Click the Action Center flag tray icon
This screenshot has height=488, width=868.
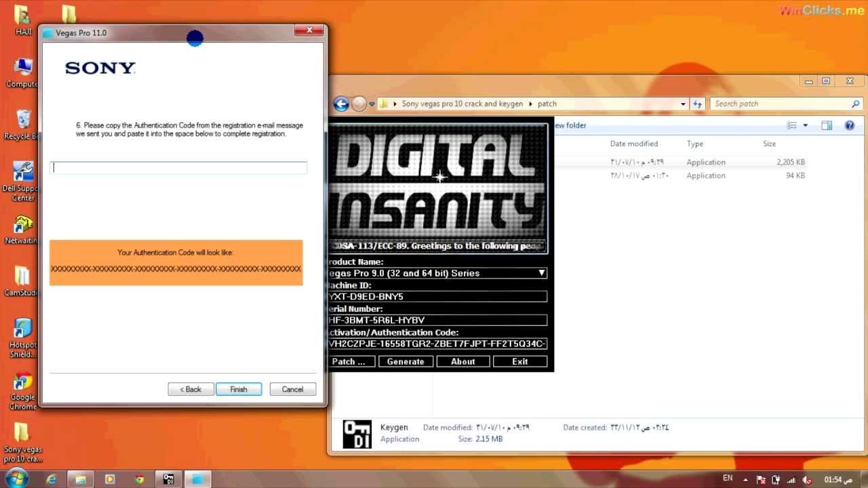coord(762,479)
